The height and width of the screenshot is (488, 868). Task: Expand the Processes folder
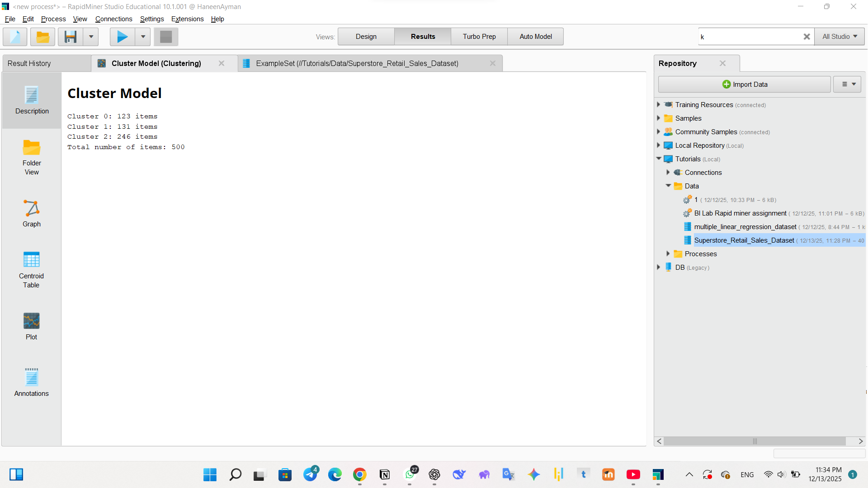coord(668,254)
